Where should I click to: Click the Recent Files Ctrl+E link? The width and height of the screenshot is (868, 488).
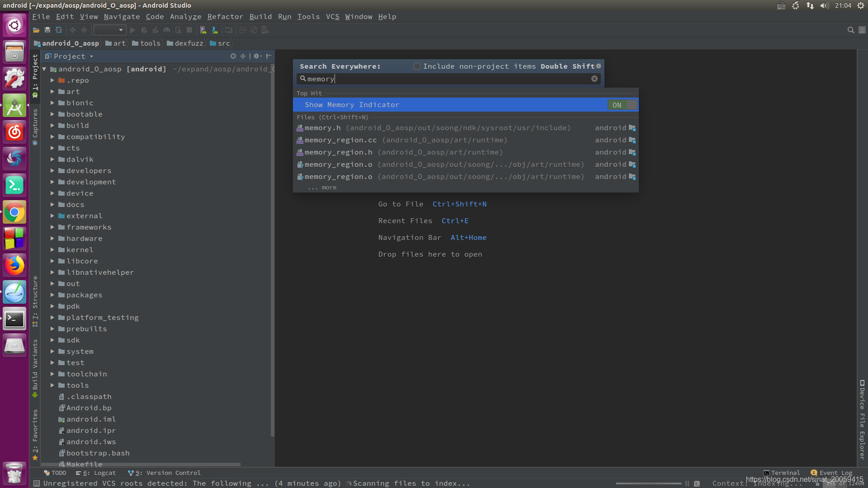point(455,221)
